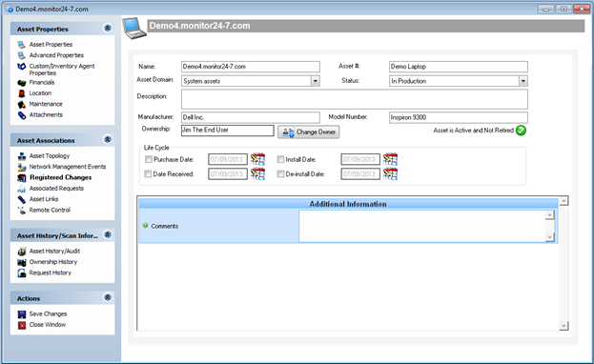594x364 pixels.
Task: Collapse the Asset Associations panel
Action: 108,139
